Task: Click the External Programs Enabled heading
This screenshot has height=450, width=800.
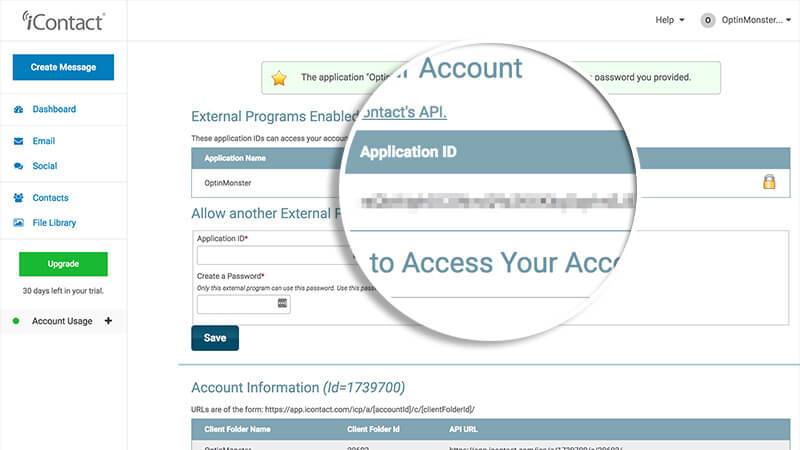Action: coord(273,116)
